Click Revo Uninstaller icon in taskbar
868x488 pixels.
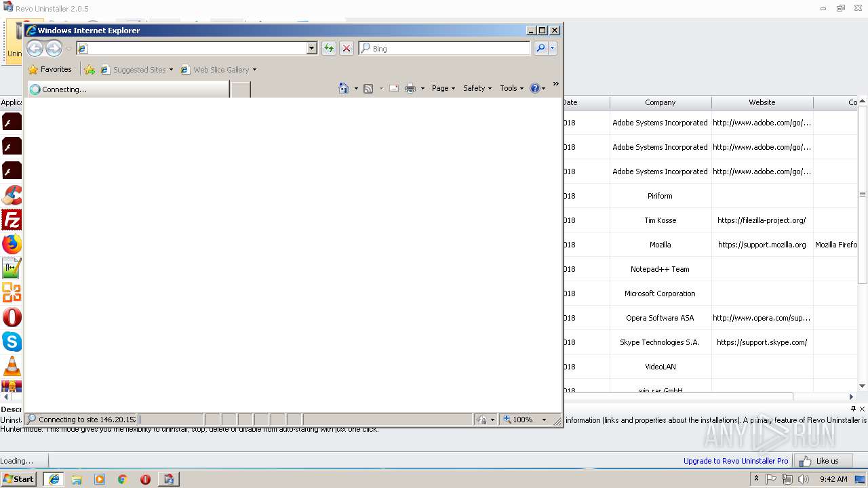(x=168, y=479)
